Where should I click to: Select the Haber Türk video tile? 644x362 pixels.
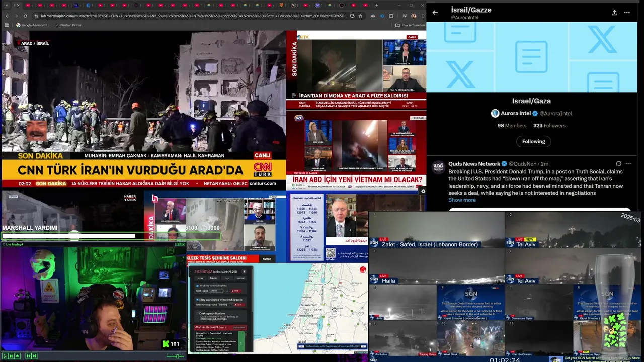72,216
